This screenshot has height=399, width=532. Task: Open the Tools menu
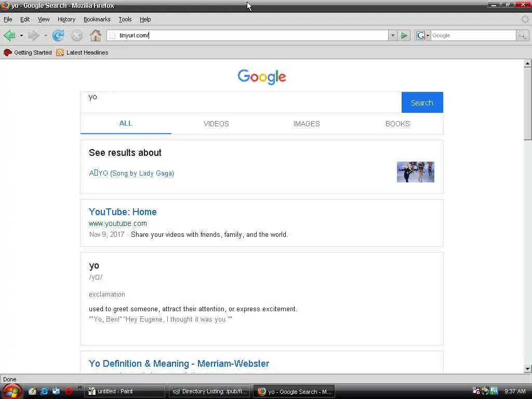coord(125,19)
